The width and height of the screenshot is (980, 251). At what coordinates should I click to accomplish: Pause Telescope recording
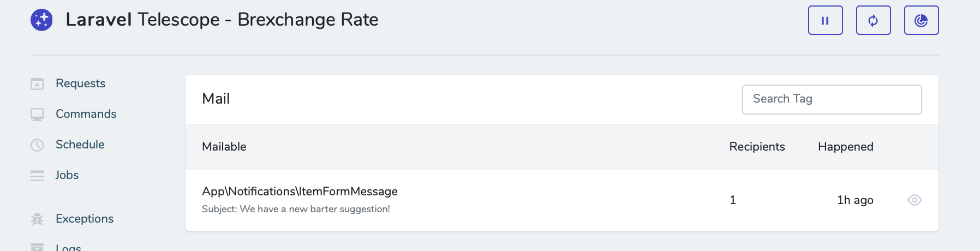click(x=825, y=21)
